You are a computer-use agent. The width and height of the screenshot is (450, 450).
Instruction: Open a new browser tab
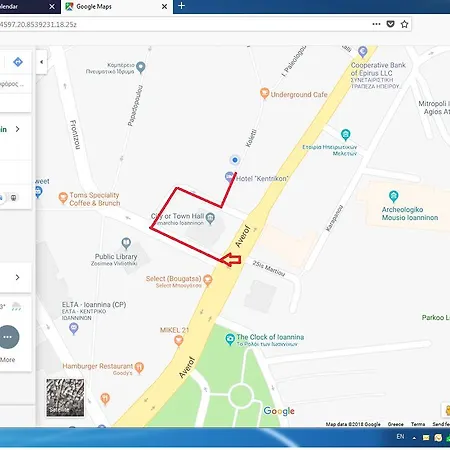[181, 6]
